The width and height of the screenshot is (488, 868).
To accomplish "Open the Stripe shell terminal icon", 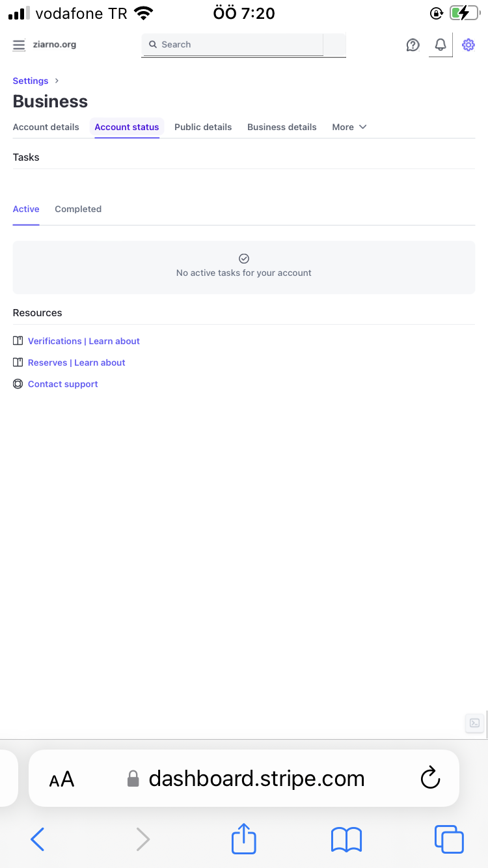I will (x=475, y=723).
